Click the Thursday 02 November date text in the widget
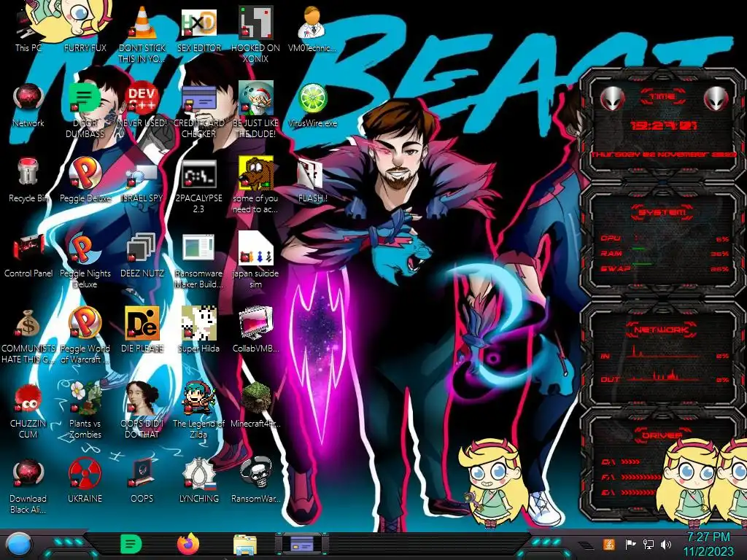 click(x=664, y=155)
